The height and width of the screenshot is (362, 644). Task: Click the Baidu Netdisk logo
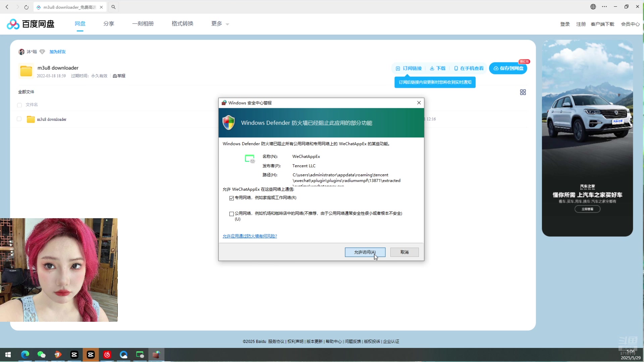(x=31, y=24)
